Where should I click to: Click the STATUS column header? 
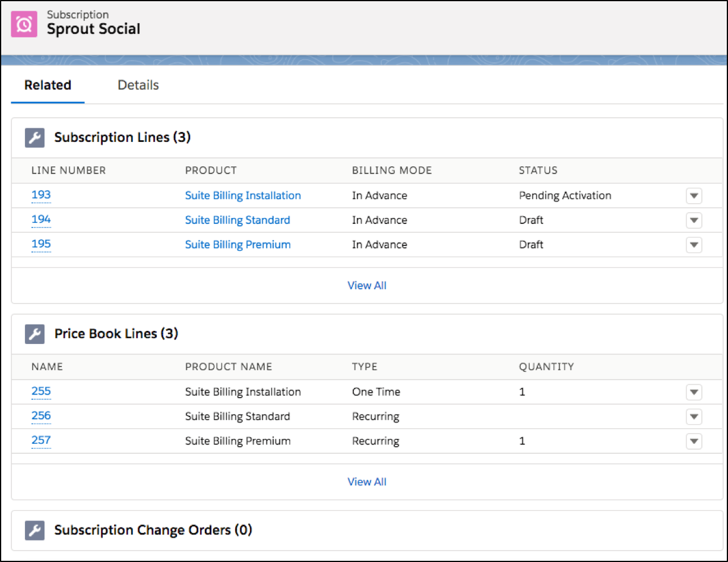(538, 171)
